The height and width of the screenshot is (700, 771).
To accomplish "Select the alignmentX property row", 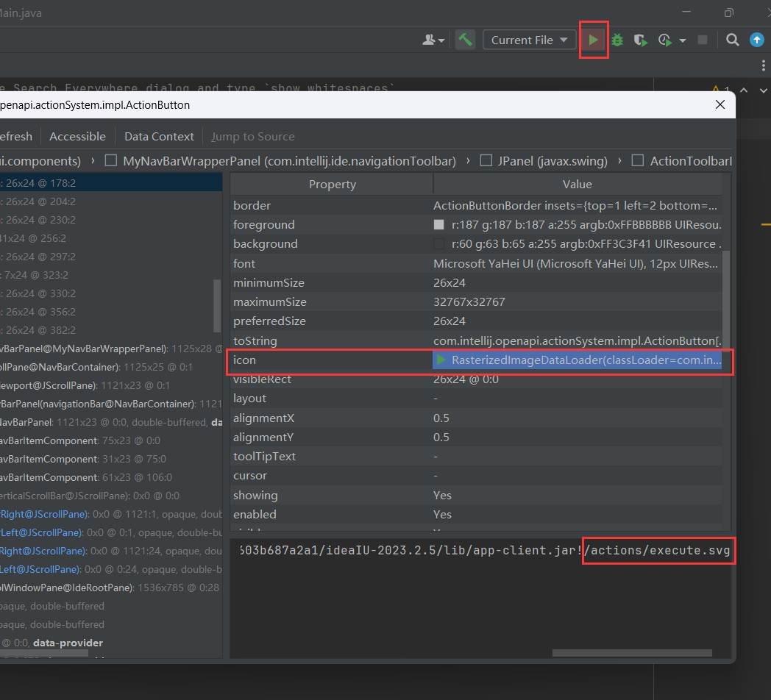I will (476, 418).
